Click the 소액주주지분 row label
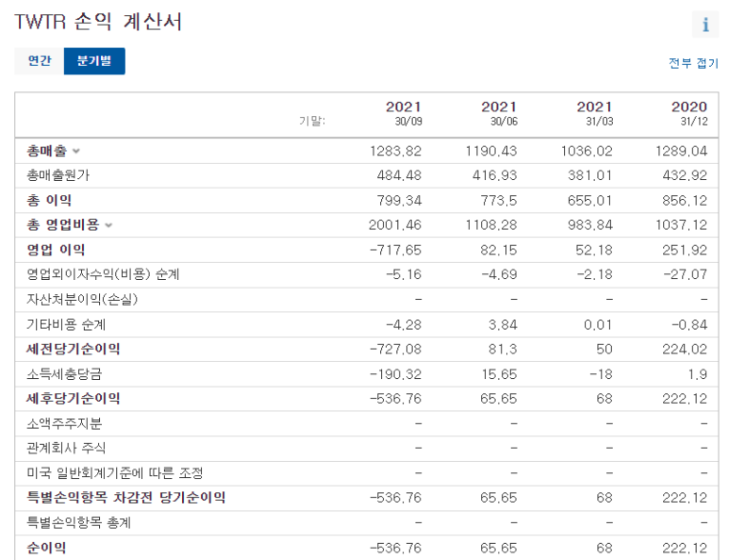The height and width of the screenshot is (560, 729). pyautogui.click(x=64, y=424)
